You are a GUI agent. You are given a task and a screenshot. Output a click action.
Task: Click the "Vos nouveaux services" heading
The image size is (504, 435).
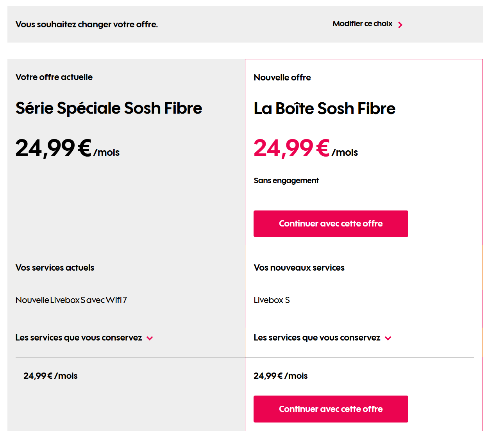tap(299, 268)
